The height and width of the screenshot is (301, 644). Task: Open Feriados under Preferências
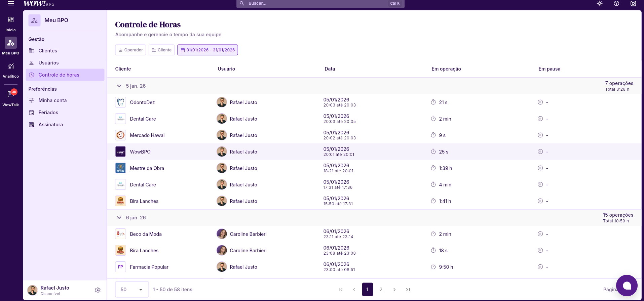[48, 113]
